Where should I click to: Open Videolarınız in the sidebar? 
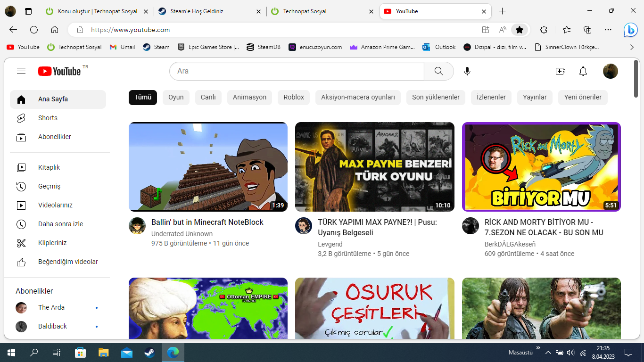click(x=58, y=206)
